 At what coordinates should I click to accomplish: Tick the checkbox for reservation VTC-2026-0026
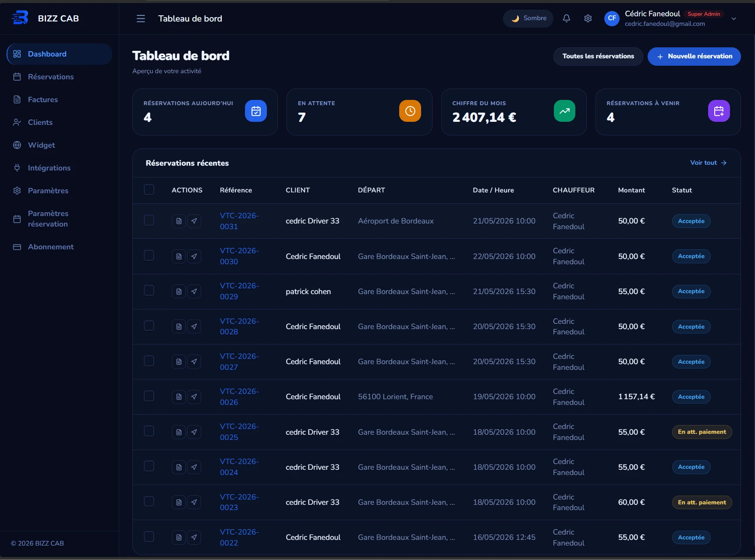[149, 396]
